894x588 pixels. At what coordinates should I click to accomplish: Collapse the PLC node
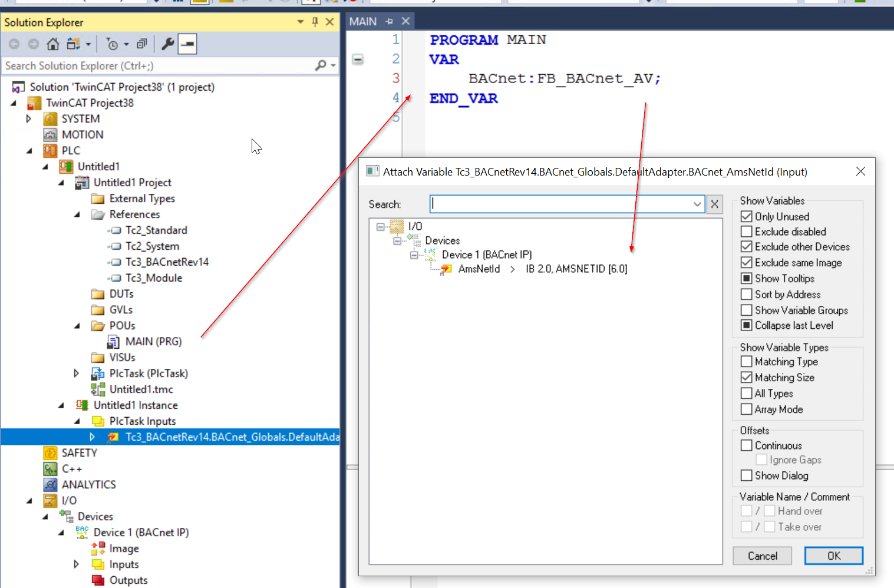29,151
